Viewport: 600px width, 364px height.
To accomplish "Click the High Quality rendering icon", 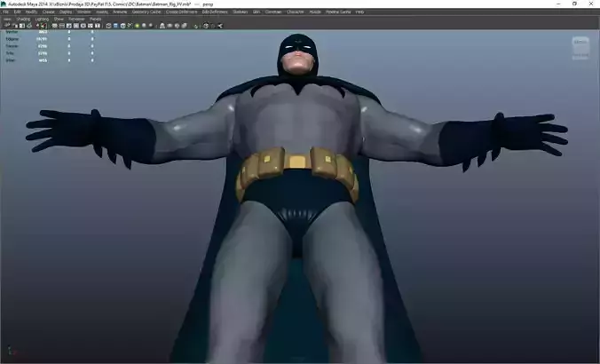I will 151,26.
